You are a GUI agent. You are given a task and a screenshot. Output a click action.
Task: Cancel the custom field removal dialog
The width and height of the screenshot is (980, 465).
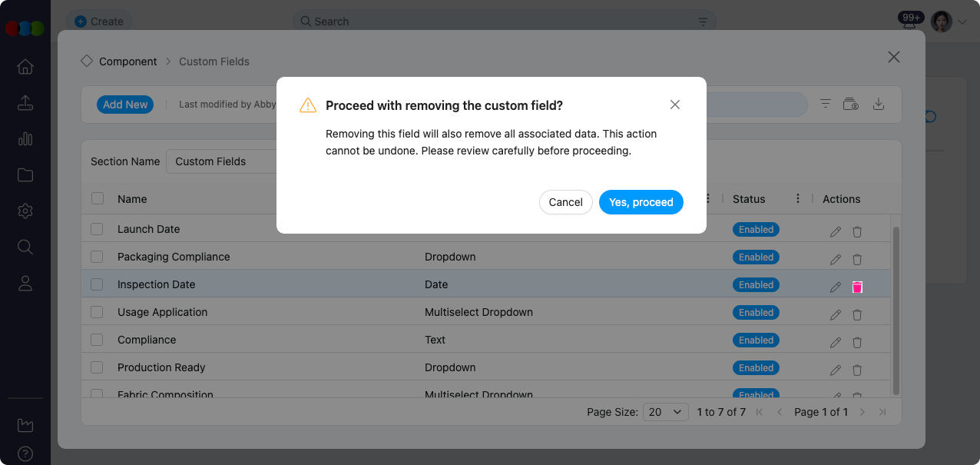pyautogui.click(x=565, y=202)
